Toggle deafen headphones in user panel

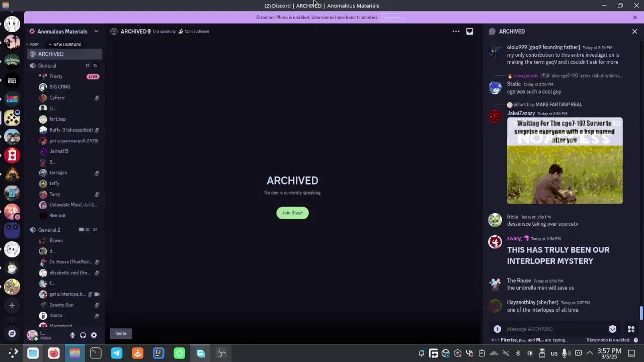pyautogui.click(x=83, y=335)
